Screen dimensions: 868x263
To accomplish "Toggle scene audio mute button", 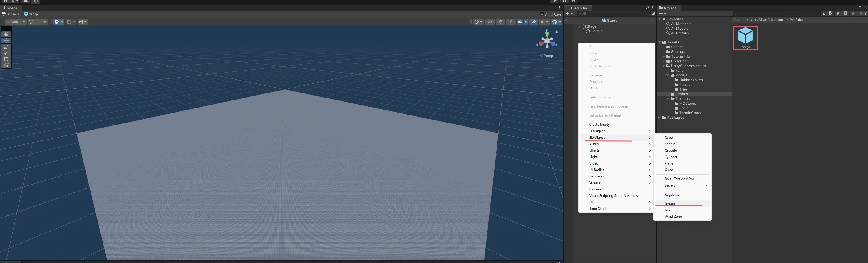I will (x=511, y=22).
